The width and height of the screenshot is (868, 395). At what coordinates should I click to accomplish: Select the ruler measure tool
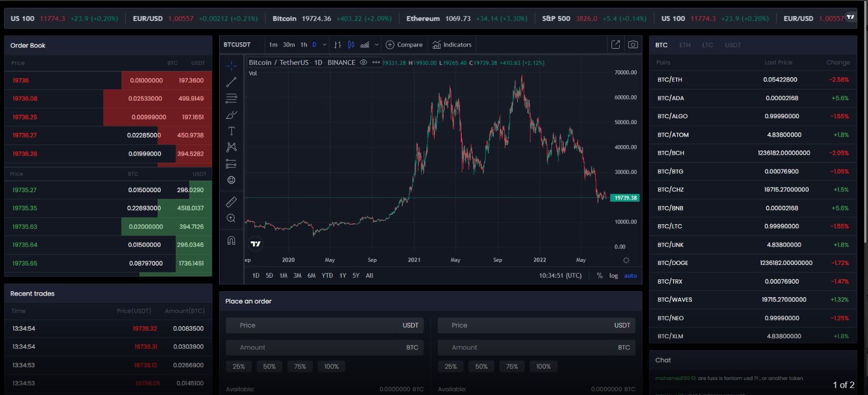coord(231,202)
